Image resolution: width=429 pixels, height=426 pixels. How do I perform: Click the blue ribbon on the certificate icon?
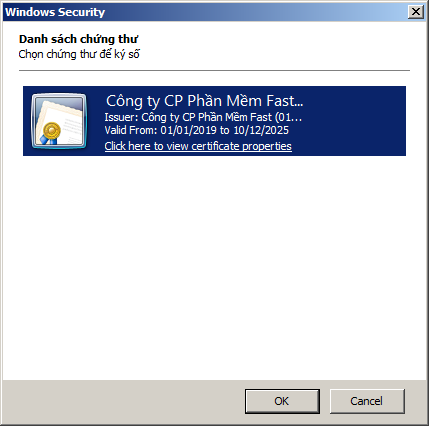(48, 139)
